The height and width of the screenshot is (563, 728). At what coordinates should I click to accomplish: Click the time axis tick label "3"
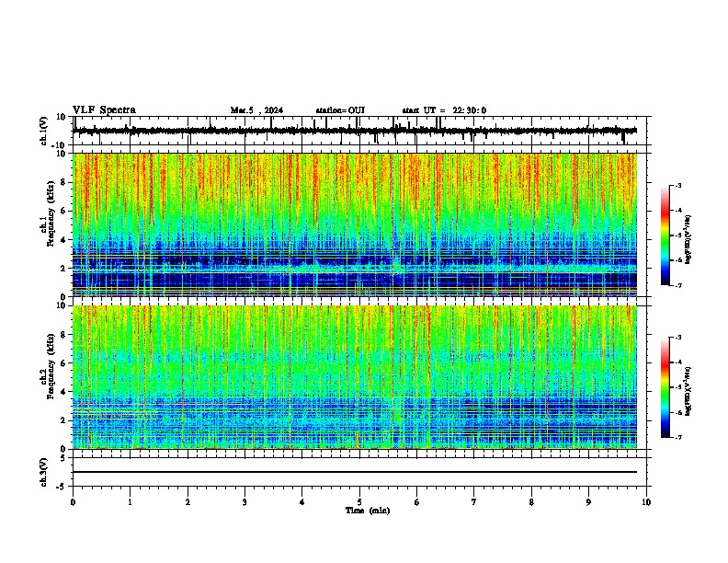(245, 502)
